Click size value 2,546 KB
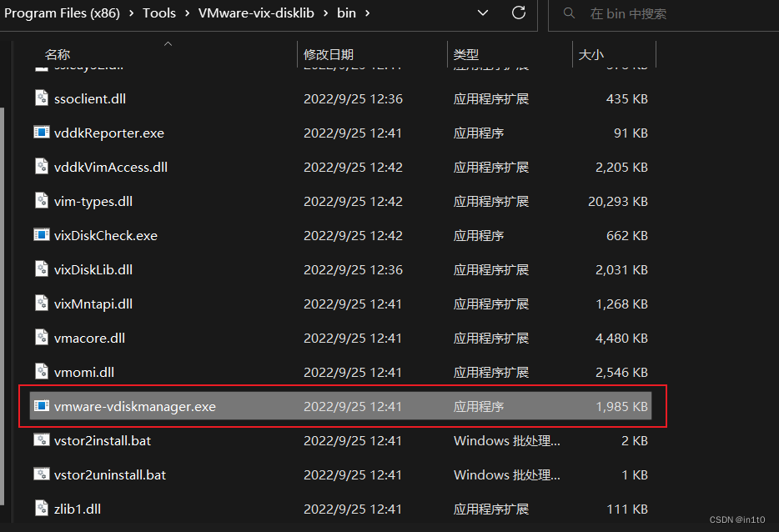The image size is (779, 532). (x=621, y=373)
